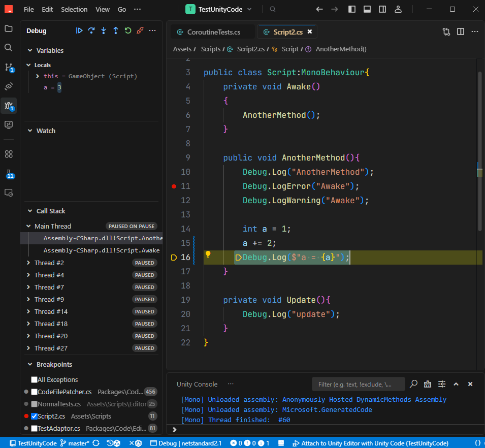Click the errors and warnings status counter
The image size is (485, 448).
[250, 443]
